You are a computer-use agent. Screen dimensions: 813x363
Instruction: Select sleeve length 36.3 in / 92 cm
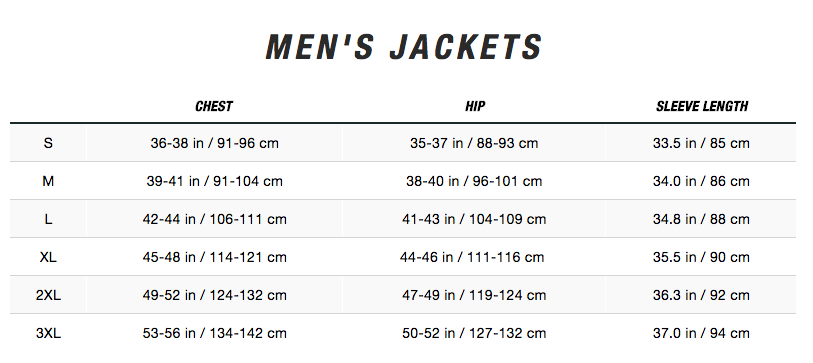(701, 296)
